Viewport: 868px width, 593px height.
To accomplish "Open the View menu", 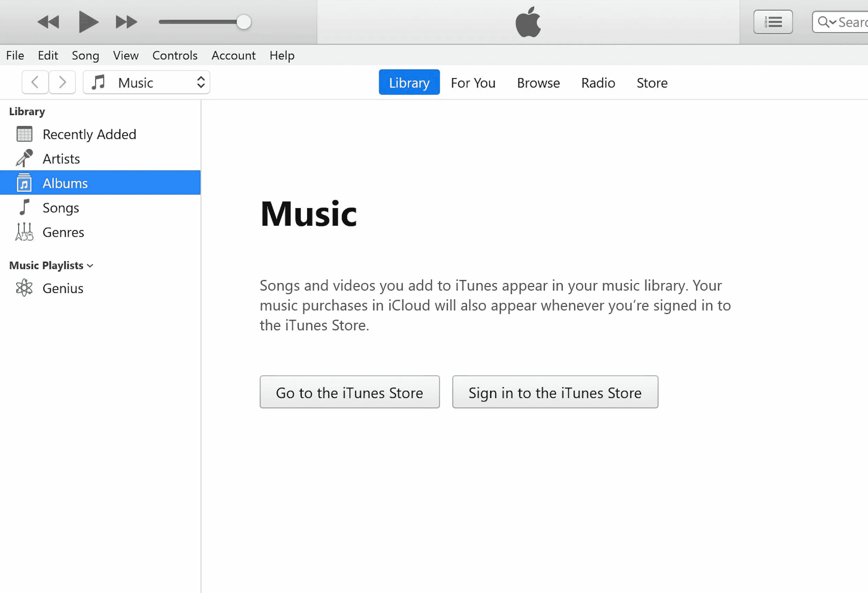I will [x=125, y=55].
